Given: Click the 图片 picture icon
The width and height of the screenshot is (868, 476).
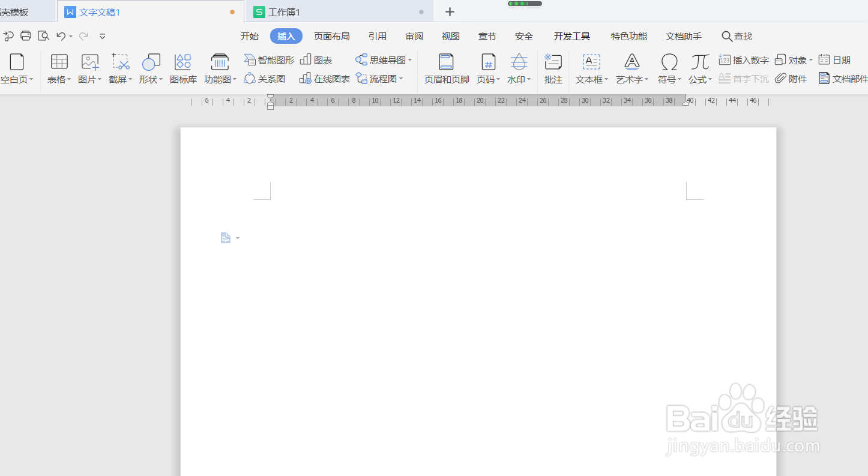Looking at the screenshot, I should [90, 62].
